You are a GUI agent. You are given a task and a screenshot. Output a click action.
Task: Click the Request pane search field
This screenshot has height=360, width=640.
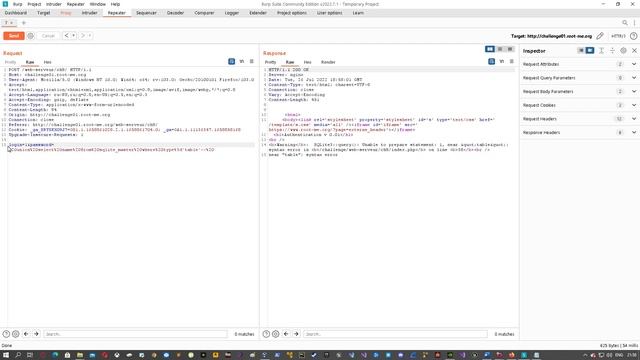click(x=135, y=334)
